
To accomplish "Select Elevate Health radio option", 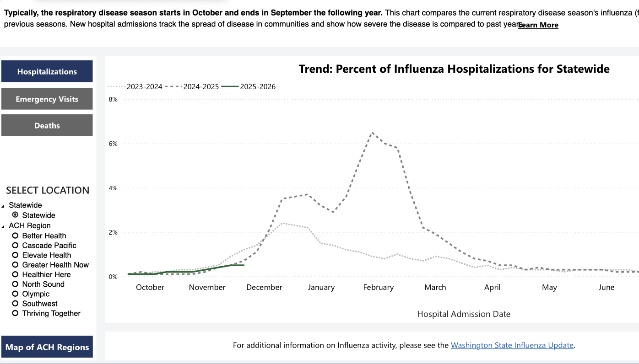I will [16, 255].
